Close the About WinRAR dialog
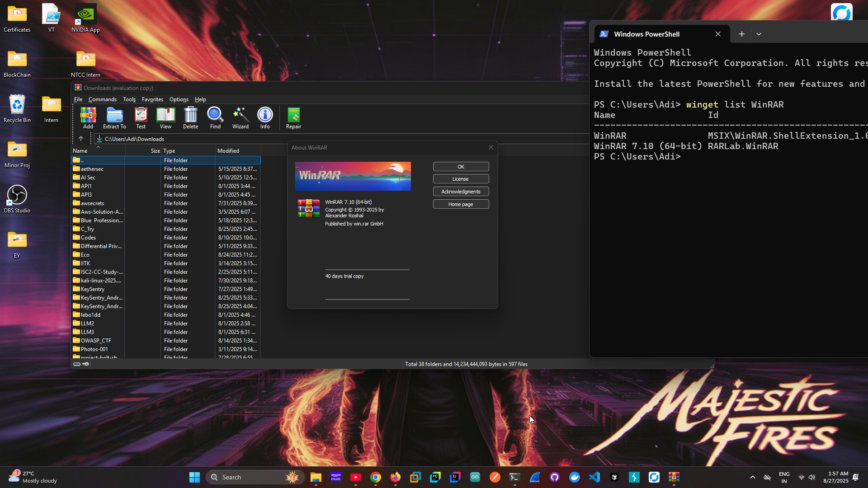The width and height of the screenshot is (868, 488). pyautogui.click(x=491, y=147)
